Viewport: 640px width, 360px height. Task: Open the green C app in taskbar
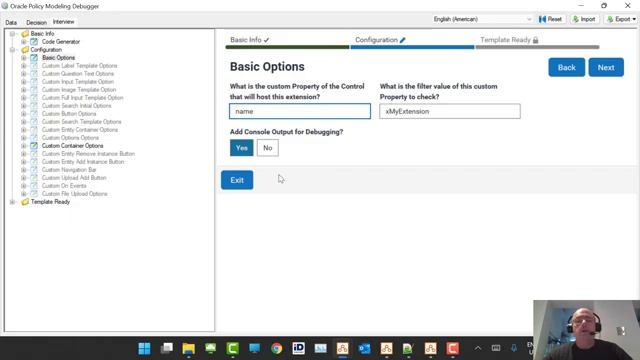(x=233, y=348)
